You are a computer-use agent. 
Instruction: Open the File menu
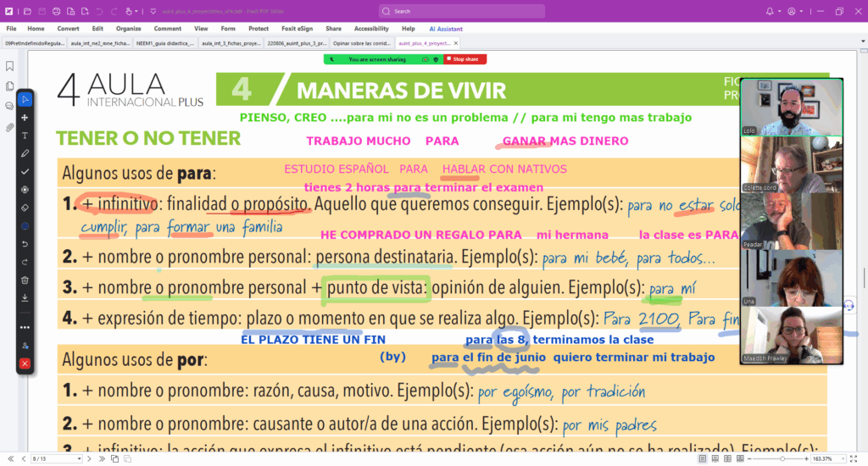tap(11, 29)
